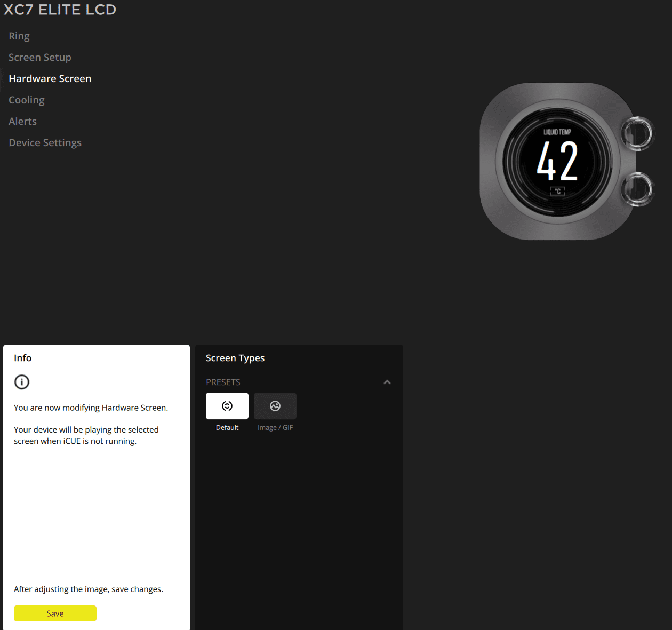
Task: Click the °C unit badge on preview
Action: pos(557,191)
